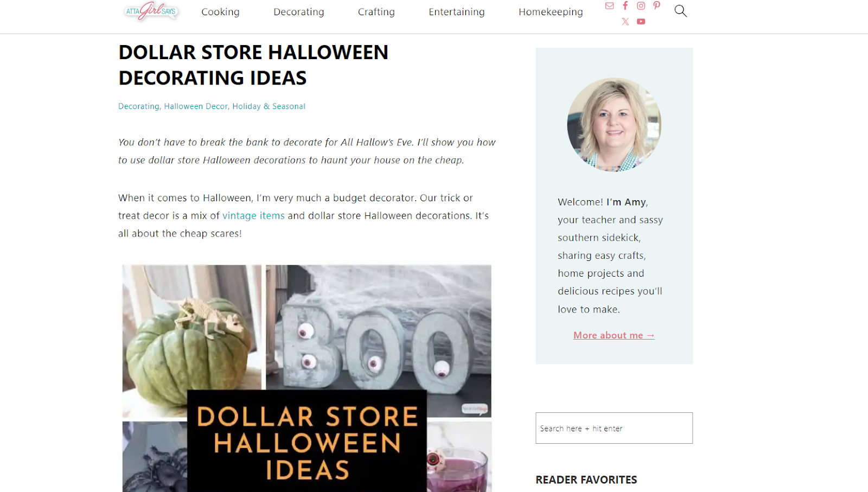Open the Dollar Store Halloween Ideas collage image
The image size is (868, 492).
[307, 378]
